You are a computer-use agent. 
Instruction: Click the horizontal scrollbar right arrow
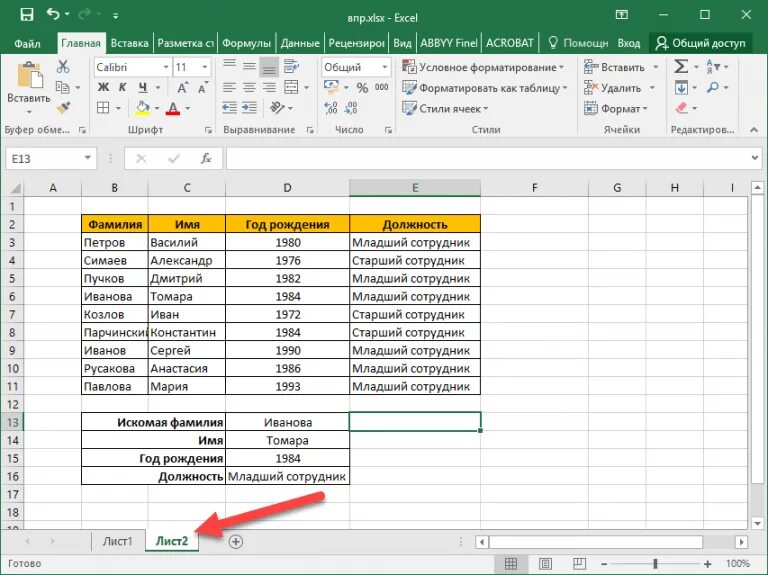[x=742, y=541]
